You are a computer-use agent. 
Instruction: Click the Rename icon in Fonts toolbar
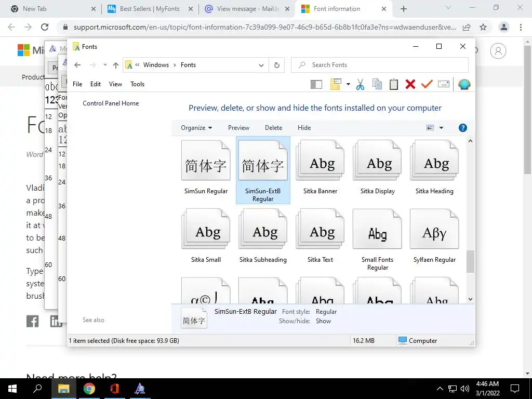pos(444,84)
